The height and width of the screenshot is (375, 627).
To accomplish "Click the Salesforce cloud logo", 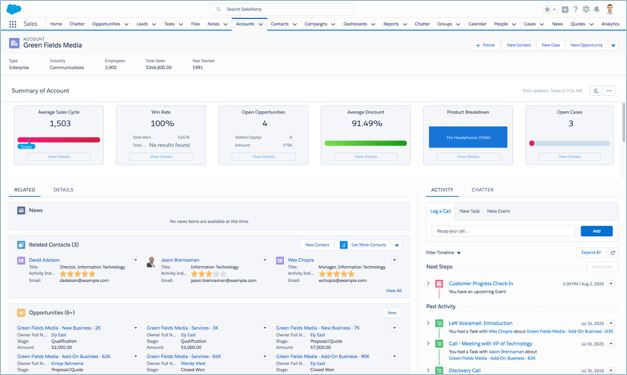I will click(x=14, y=9).
